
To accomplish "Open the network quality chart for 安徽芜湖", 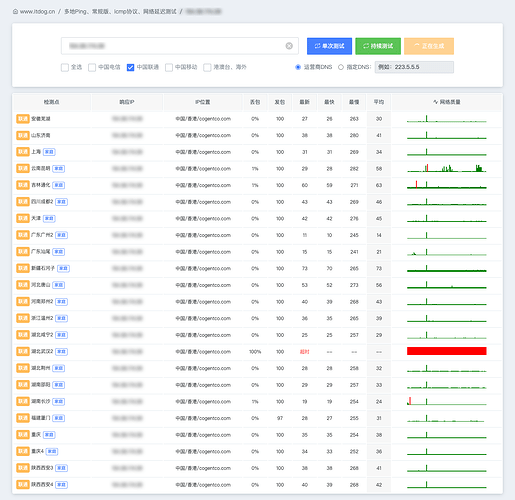I will point(447,118).
